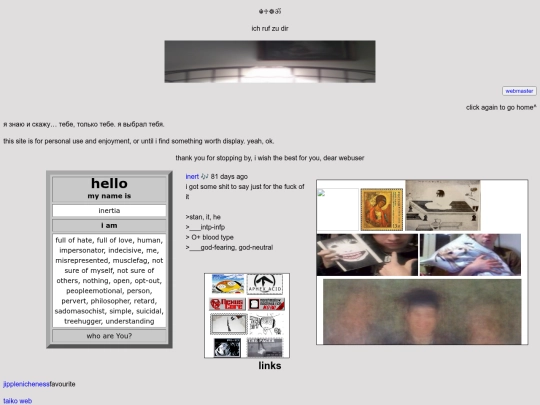The image size is (540, 405).
Task: Click '81 days ago' timestamp
Action: coord(229,176)
